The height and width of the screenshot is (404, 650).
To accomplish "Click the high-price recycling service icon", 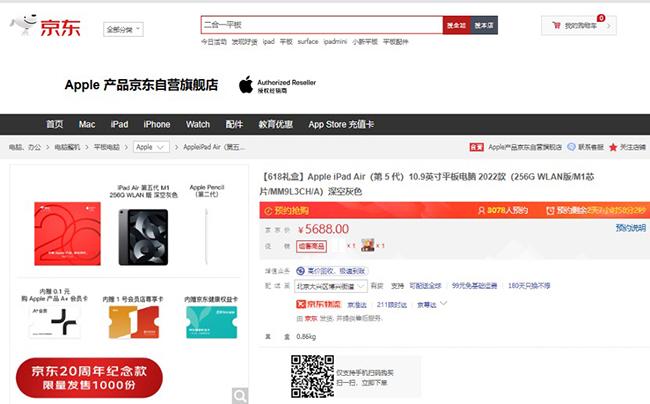I will tap(301, 271).
